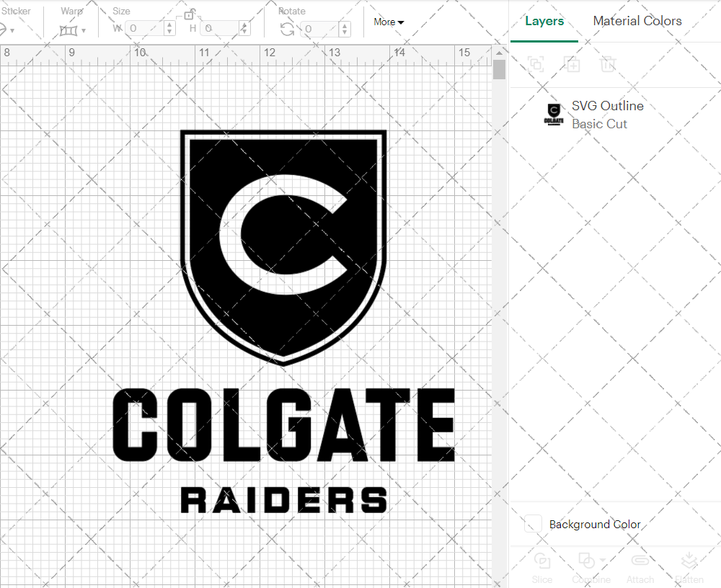721x588 pixels.
Task: Click the RAIDERS text on canvas
Action: click(283, 500)
